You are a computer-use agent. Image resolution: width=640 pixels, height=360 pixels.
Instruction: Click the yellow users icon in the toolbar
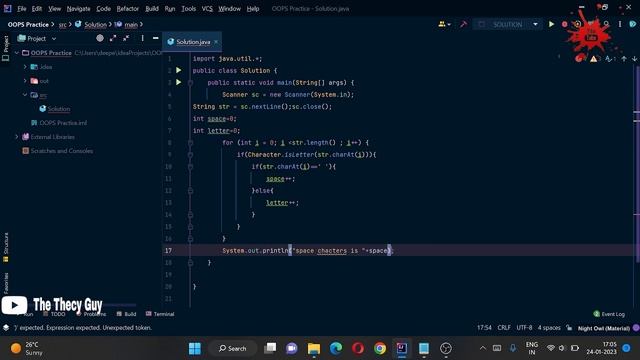[442, 24]
